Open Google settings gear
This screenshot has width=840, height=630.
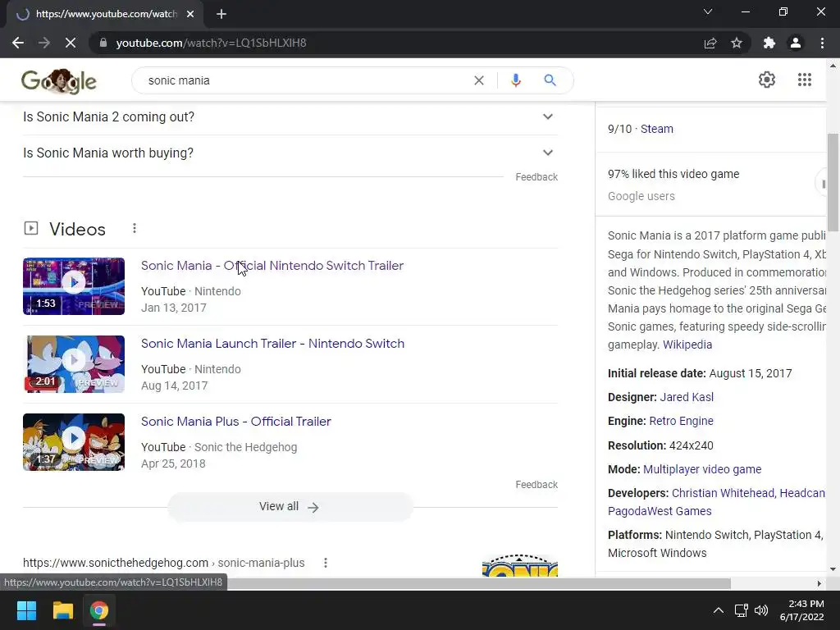click(x=767, y=80)
